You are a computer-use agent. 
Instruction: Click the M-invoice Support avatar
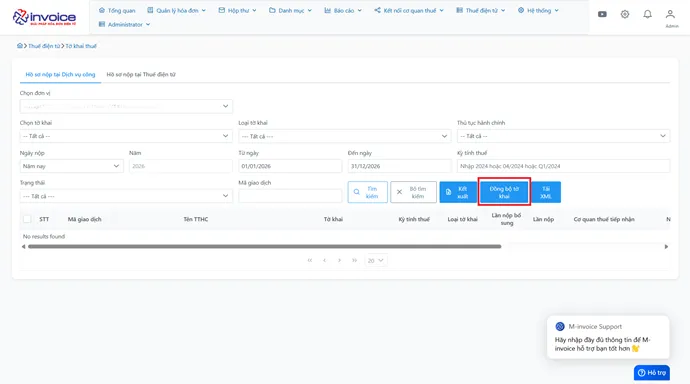[x=560, y=326]
